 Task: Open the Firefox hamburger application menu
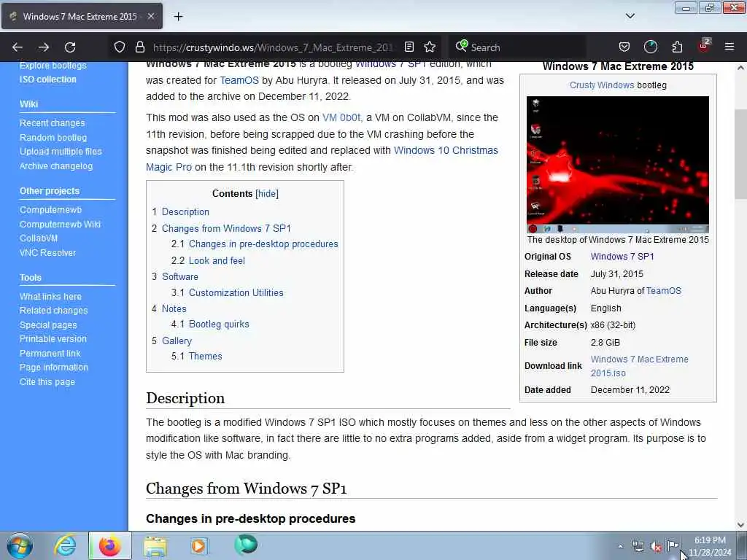point(729,47)
